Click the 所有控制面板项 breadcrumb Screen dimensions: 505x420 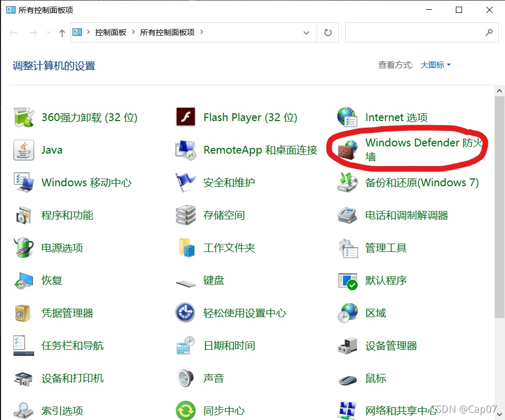point(167,32)
